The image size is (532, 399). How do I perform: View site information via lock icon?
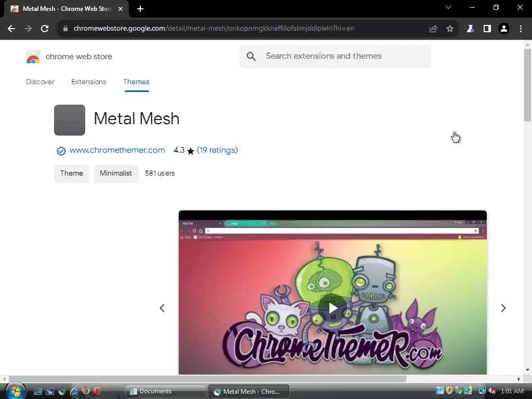click(65, 29)
